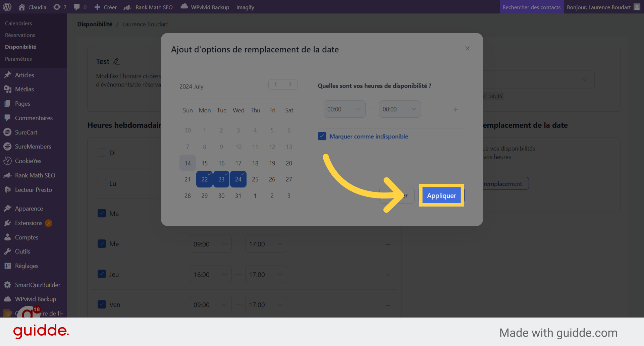Go to previous month in calendar
Image resolution: width=644 pixels, height=346 pixels.
(276, 84)
